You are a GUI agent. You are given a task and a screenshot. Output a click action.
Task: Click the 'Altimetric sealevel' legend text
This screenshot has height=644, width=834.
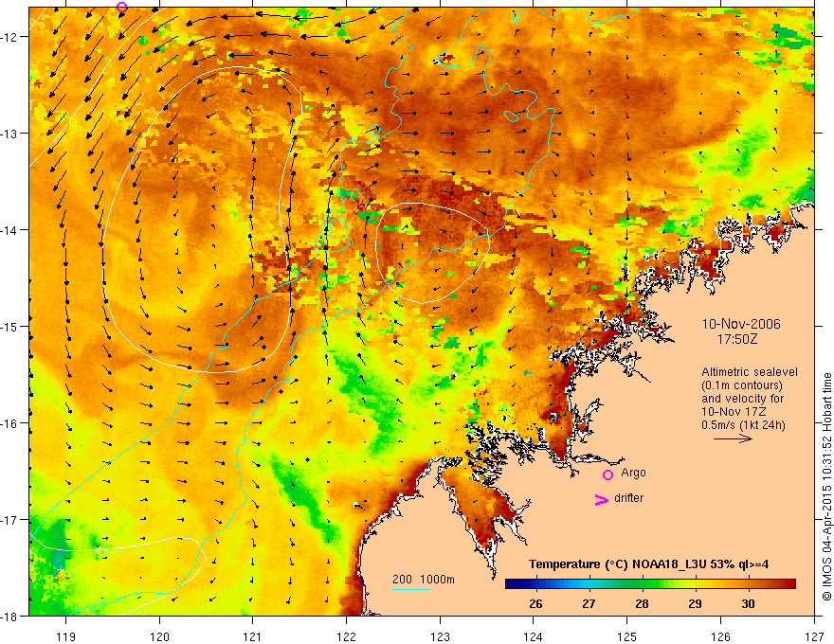(x=750, y=372)
